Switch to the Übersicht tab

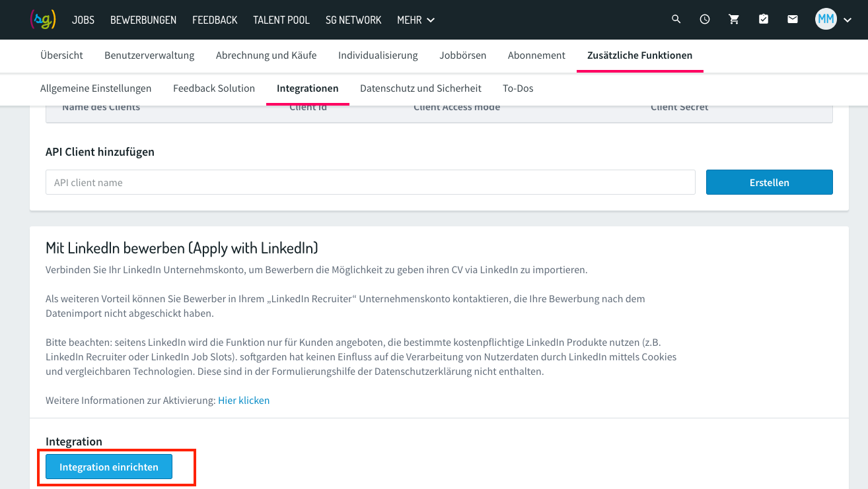click(61, 55)
